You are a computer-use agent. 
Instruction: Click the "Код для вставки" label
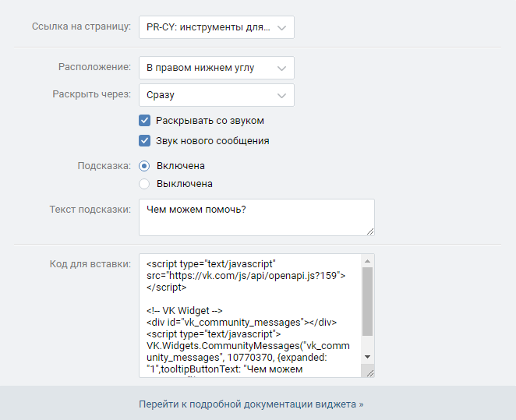90,263
